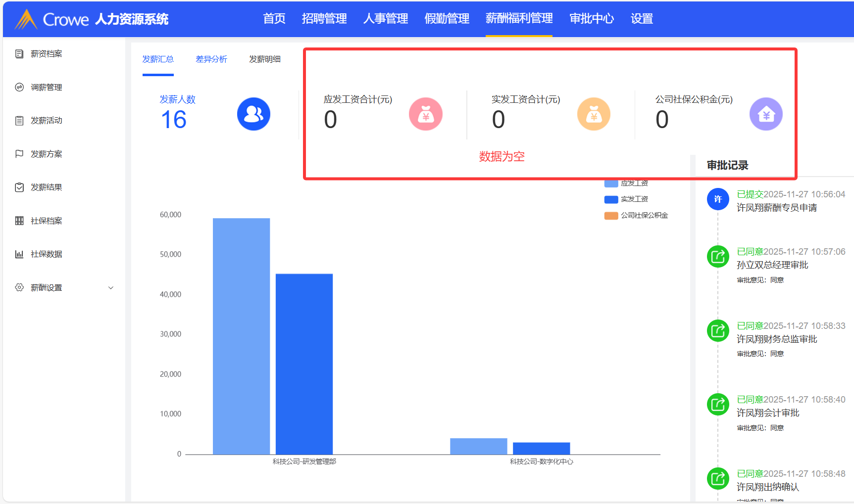
Task: Toggle the 应发工资 legend swatch
Action: 611,183
